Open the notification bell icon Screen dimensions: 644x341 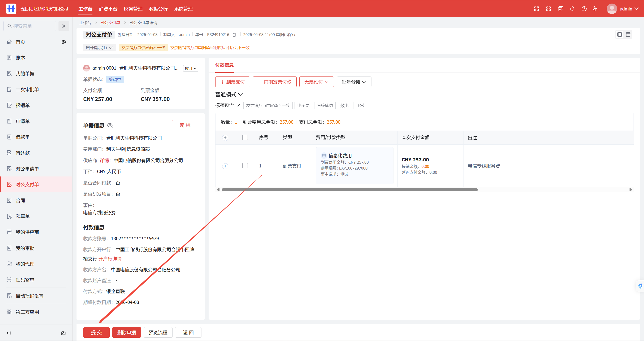(572, 9)
